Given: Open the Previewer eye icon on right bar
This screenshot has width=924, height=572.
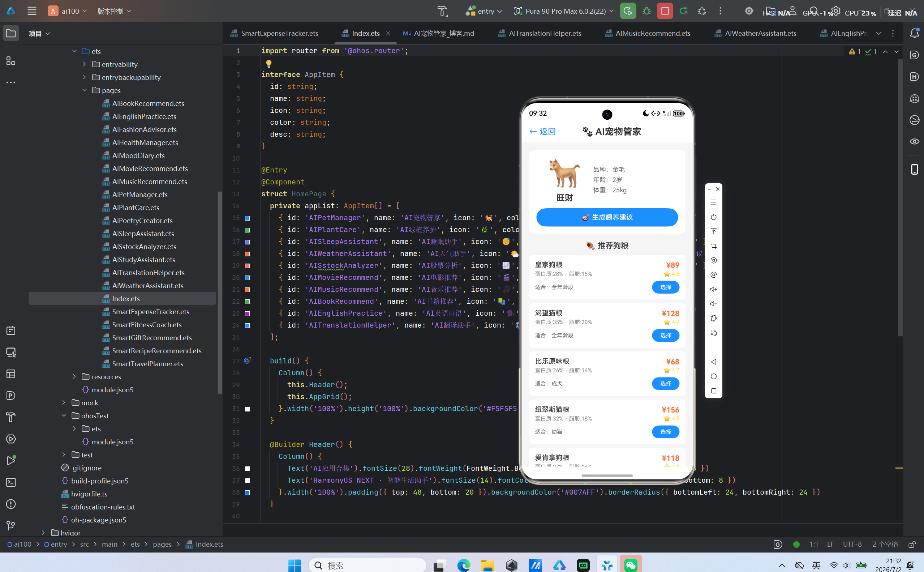Looking at the screenshot, I should 914,141.
